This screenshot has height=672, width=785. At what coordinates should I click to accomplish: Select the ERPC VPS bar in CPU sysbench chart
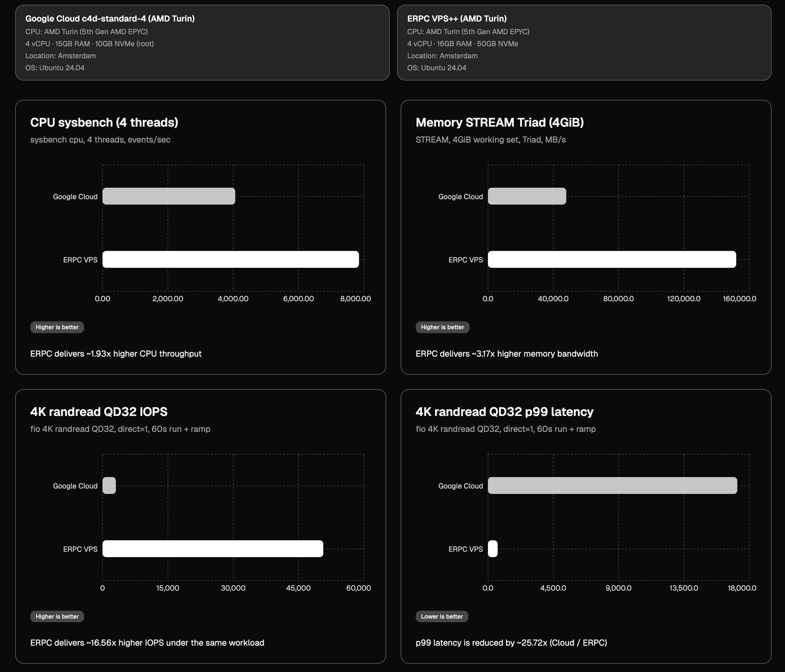231,259
